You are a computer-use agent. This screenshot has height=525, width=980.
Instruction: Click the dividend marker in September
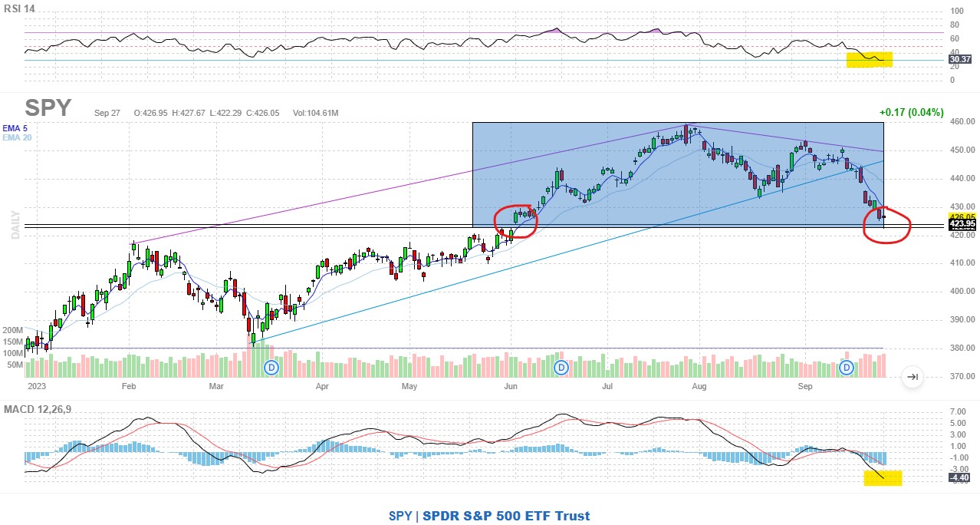pos(847,368)
